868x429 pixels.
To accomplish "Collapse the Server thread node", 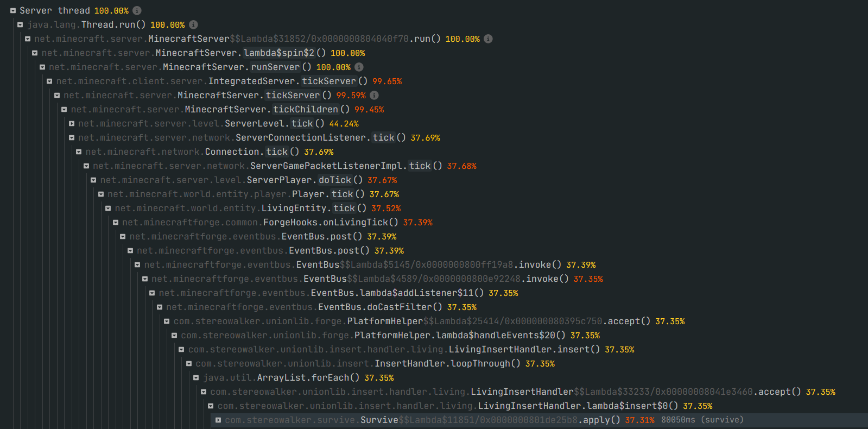I will 13,11.
